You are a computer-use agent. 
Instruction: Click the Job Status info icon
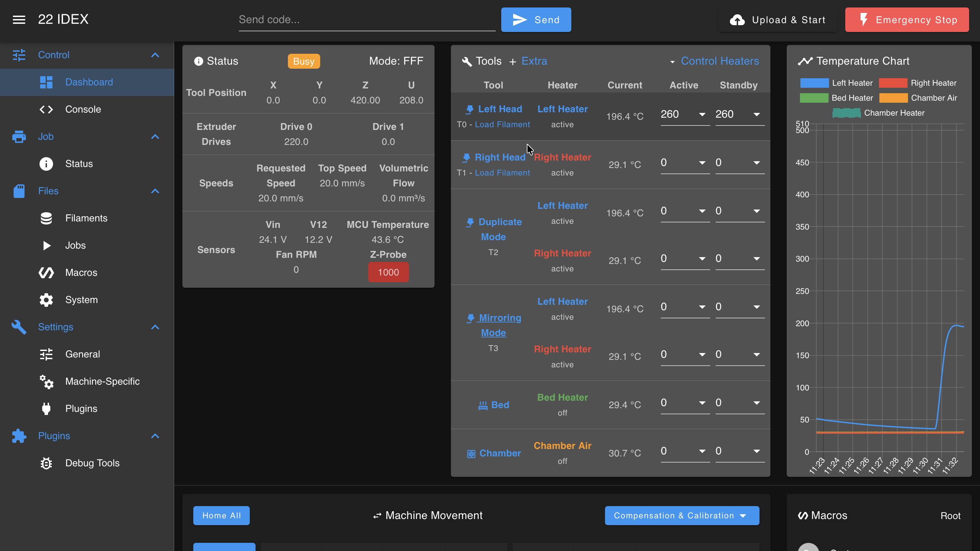[46, 164]
